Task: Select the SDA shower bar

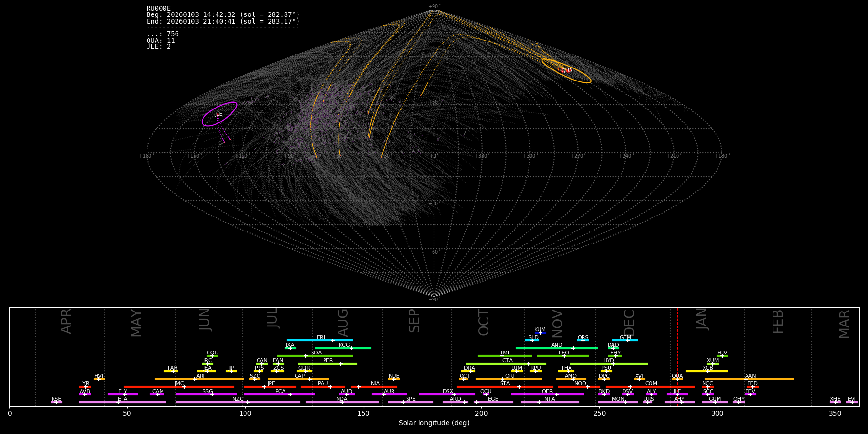Action: [x=315, y=356]
